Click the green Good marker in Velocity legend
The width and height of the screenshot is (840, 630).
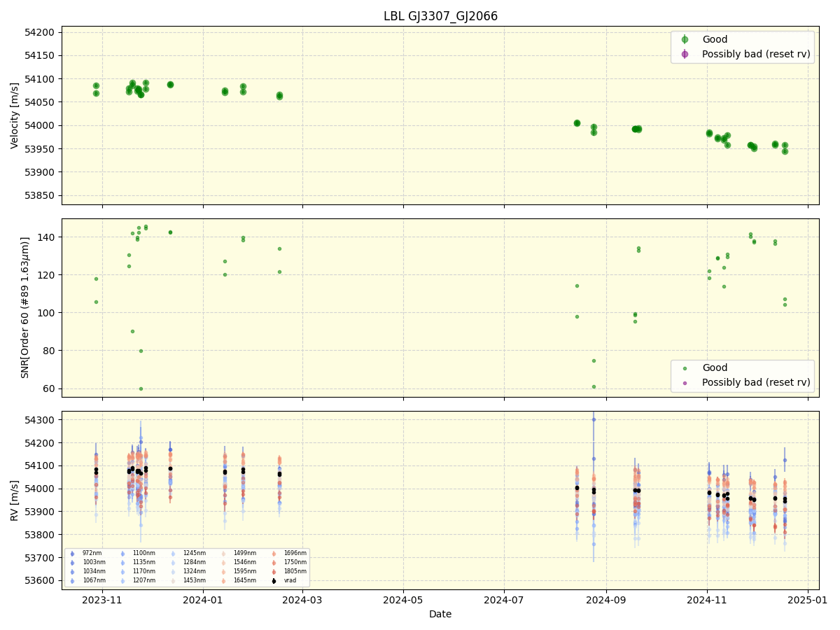[x=685, y=40]
